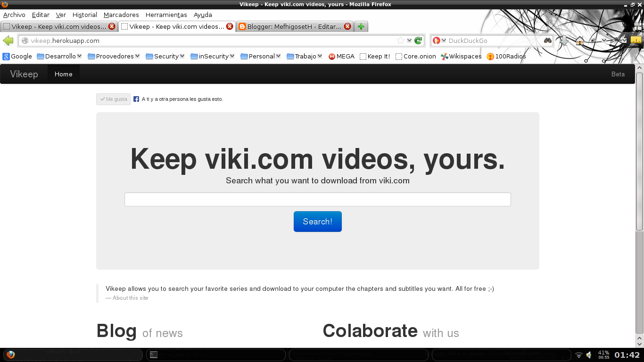Viewport: 644px width, 362px height.
Task: Open the Ver menu
Action: tap(61, 15)
